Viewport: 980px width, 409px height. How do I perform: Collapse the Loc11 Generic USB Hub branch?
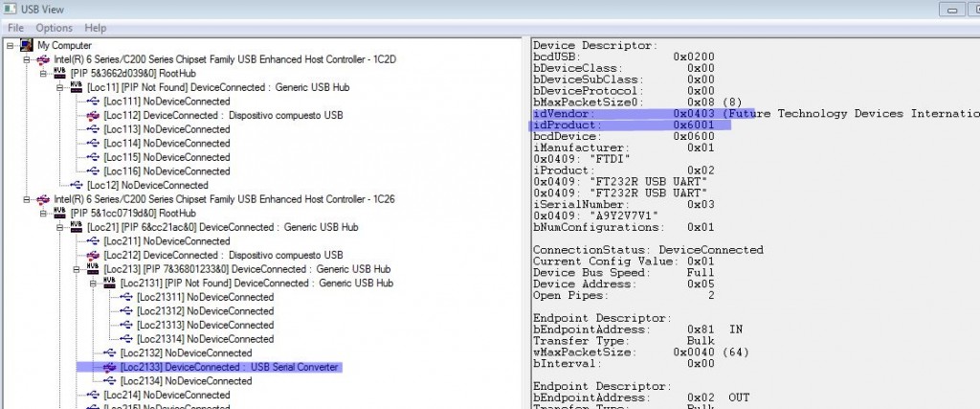click(60, 87)
